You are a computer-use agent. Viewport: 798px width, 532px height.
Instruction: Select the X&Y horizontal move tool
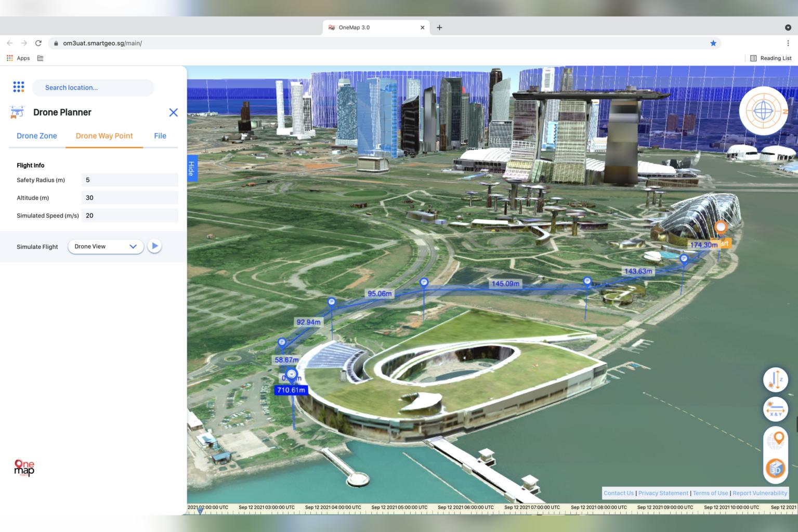click(775, 409)
